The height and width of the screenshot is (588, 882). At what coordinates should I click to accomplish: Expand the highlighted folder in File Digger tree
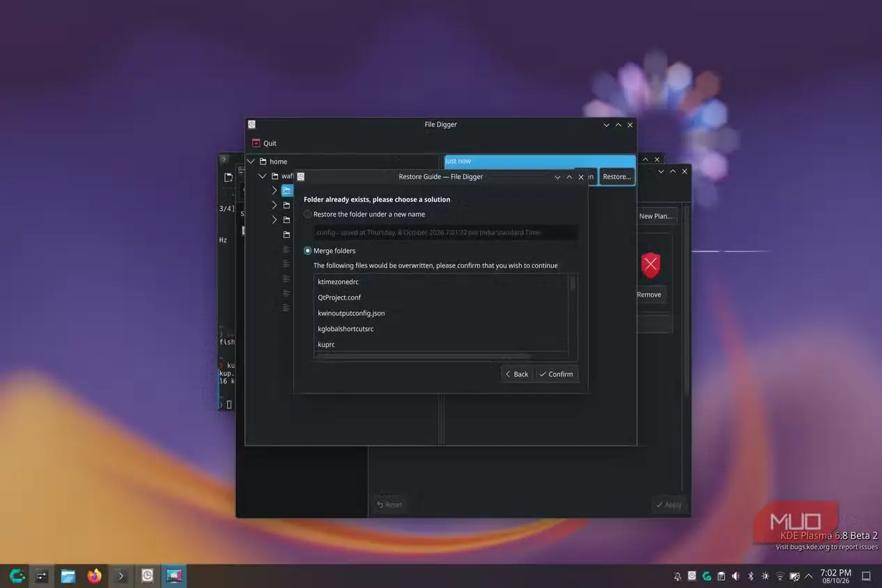274,190
